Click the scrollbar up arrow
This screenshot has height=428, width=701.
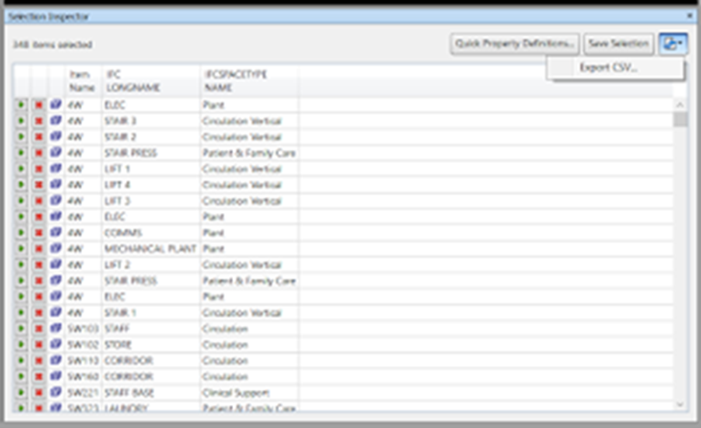point(680,105)
